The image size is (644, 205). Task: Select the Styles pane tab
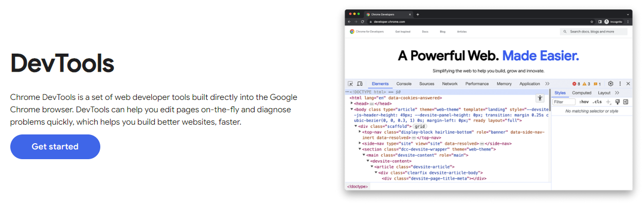(x=560, y=93)
